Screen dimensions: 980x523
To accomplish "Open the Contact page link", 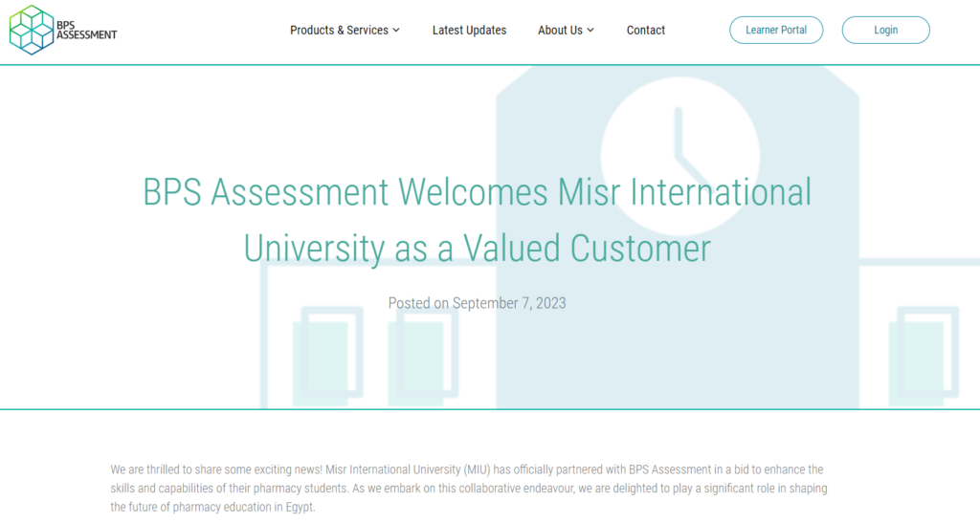I will coord(646,30).
